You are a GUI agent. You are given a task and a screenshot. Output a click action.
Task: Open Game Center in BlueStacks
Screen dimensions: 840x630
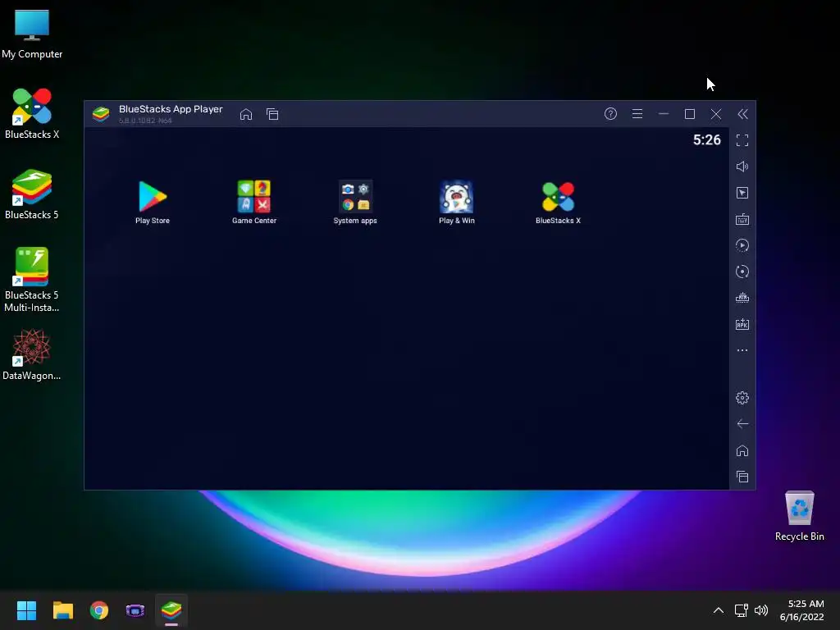[x=254, y=202]
